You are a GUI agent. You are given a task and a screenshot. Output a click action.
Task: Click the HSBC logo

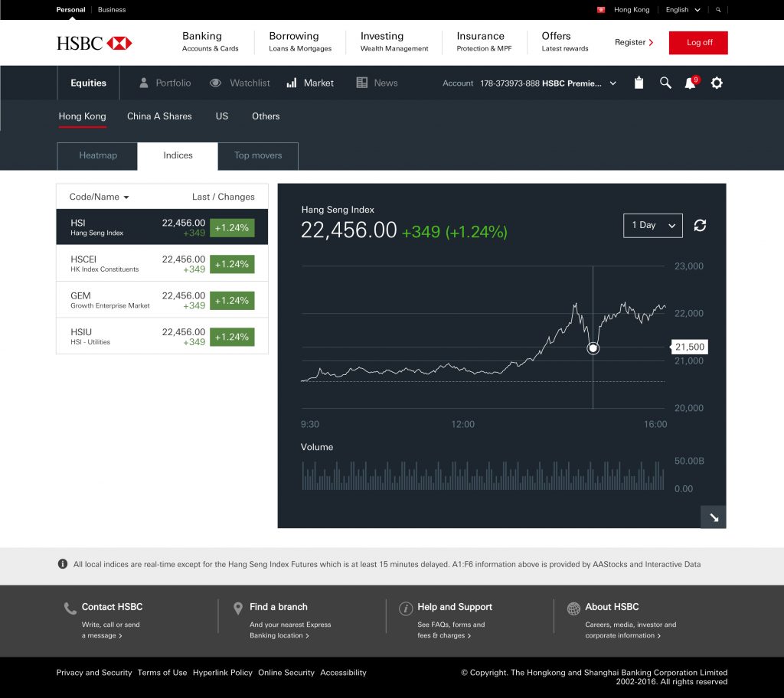(x=94, y=43)
